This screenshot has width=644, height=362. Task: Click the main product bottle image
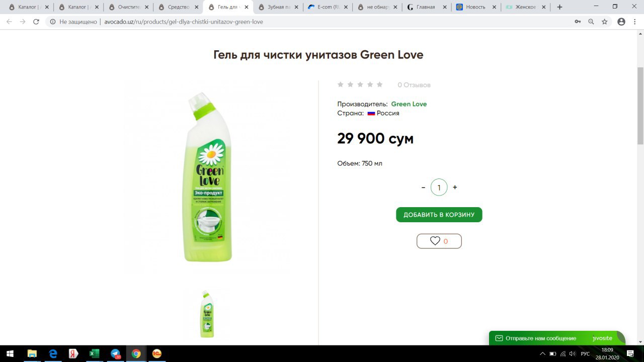[x=207, y=177]
